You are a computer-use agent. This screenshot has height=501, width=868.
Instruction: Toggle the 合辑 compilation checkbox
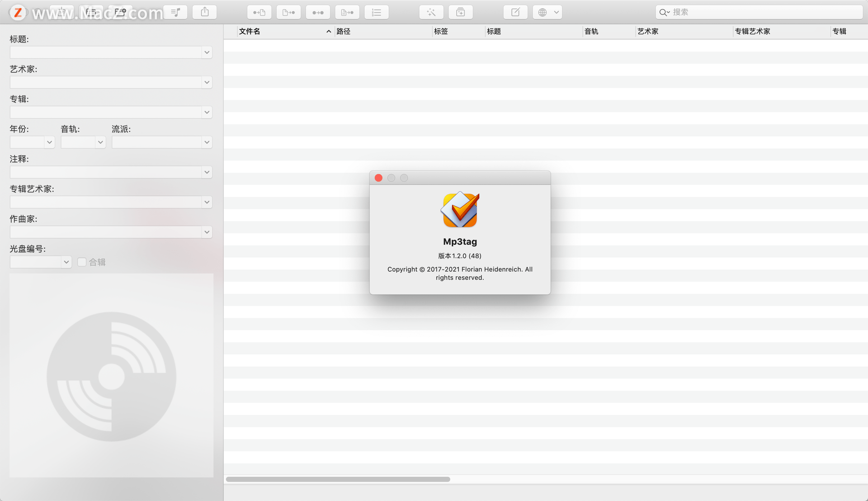point(82,262)
